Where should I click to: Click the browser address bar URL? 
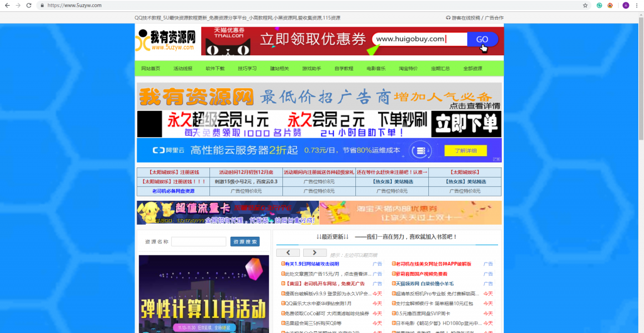coord(74,5)
